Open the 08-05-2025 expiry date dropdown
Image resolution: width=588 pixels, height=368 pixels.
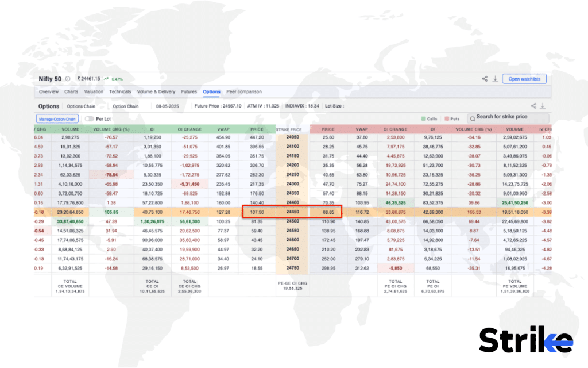click(167, 106)
